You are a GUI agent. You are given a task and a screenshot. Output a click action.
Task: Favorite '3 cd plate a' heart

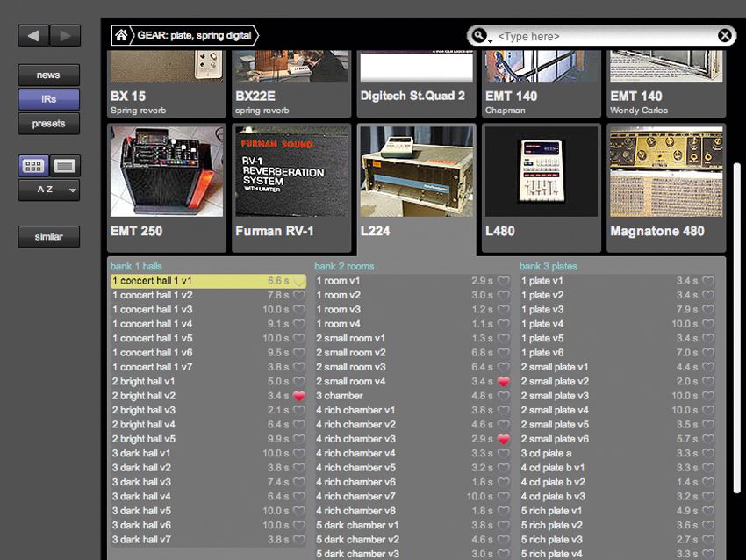(708, 454)
